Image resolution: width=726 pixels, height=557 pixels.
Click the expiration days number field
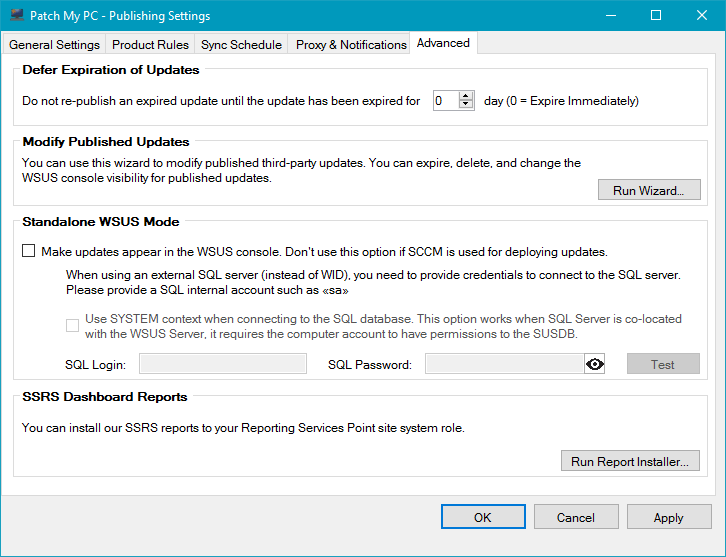446,100
